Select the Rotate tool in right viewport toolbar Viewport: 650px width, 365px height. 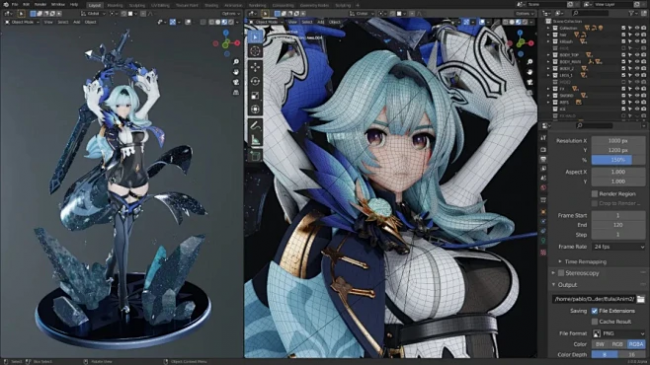(255, 81)
